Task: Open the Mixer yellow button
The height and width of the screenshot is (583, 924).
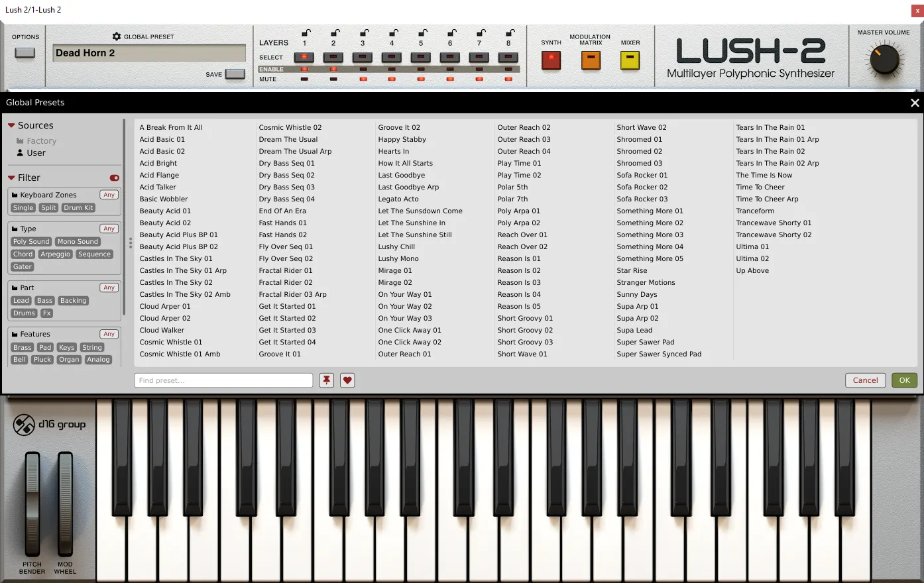Action: pos(630,60)
